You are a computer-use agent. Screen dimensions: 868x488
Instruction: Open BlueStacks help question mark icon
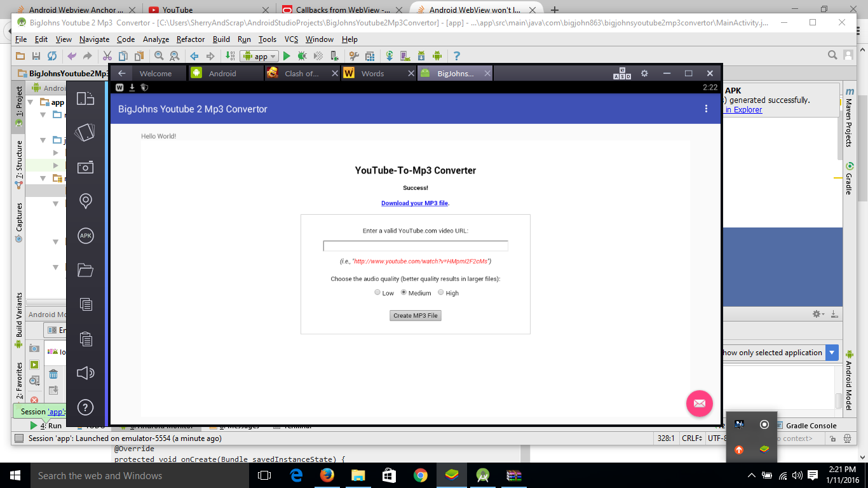[x=85, y=407]
